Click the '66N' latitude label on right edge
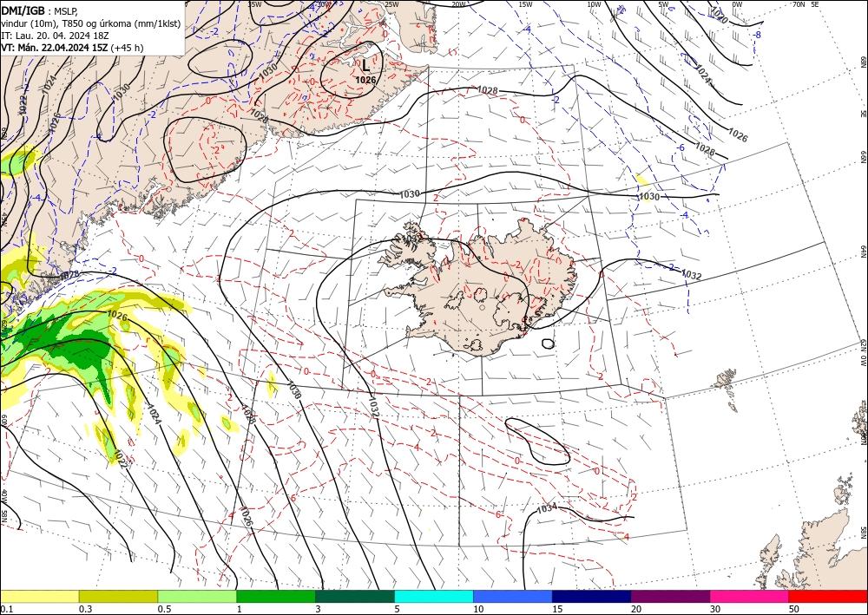The width and height of the screenshot is (868, 615). 863,158
